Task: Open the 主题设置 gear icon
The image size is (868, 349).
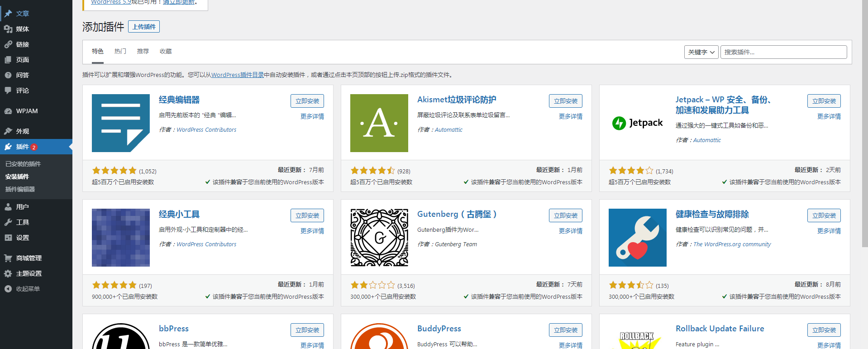Action: pyautogui.click(x=8, y=273)
